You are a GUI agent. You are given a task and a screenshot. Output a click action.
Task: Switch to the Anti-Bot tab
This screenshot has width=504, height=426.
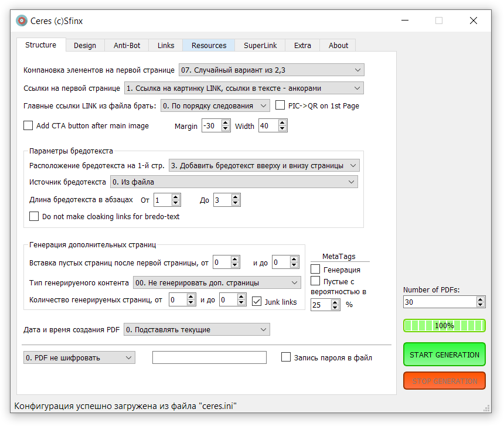click(x=127, y=45)
